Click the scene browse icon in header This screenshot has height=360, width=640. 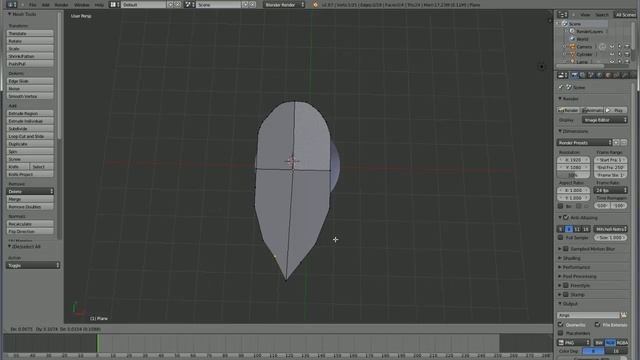click(x=189, y=4)
